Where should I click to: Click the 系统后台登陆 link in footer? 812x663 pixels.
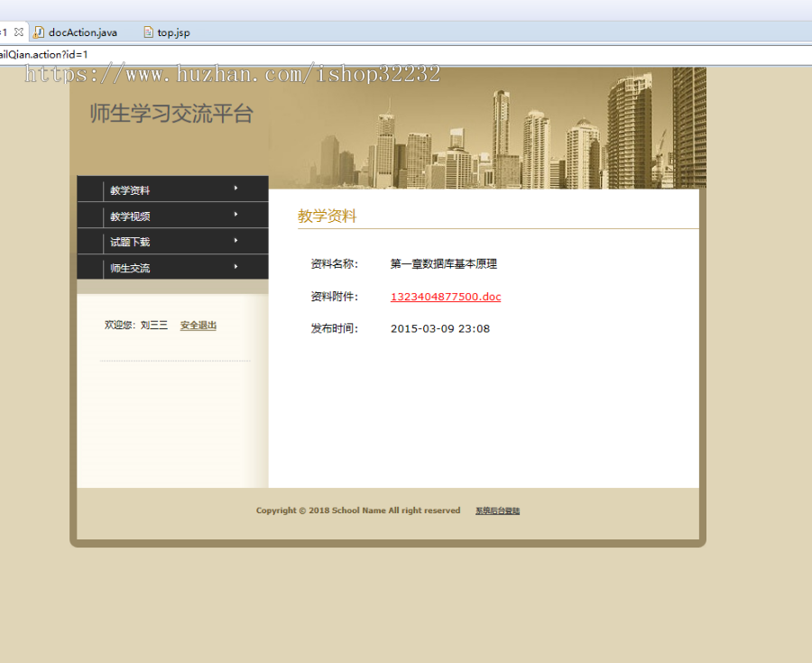(497, 510)
